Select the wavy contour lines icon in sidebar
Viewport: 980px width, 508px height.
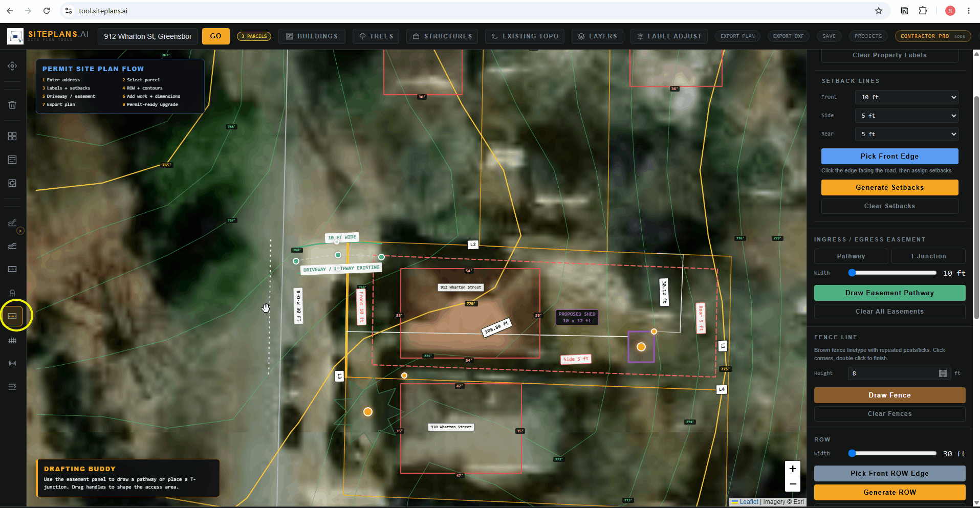tap(12, 246)
